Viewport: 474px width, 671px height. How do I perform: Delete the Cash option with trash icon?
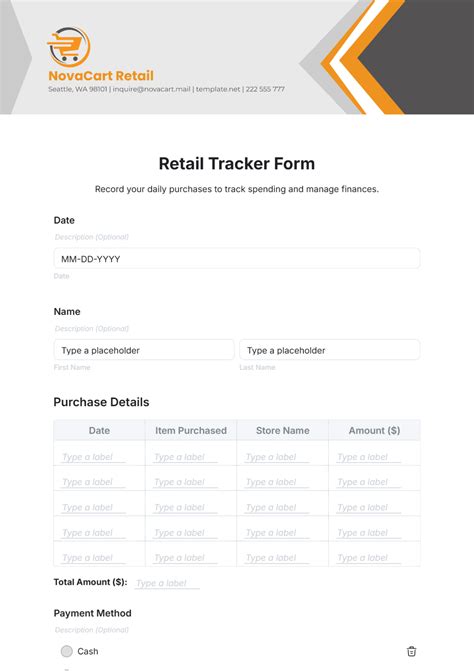point(411,651)
